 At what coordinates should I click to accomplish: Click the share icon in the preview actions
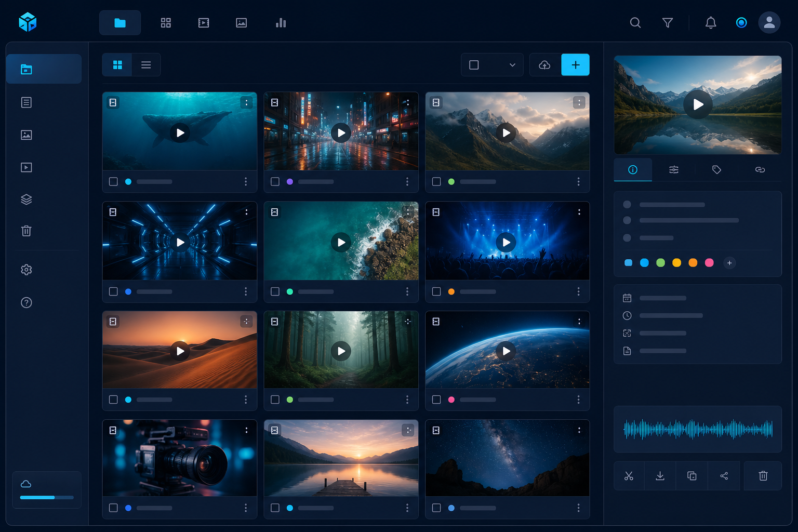tap(724, 476)
